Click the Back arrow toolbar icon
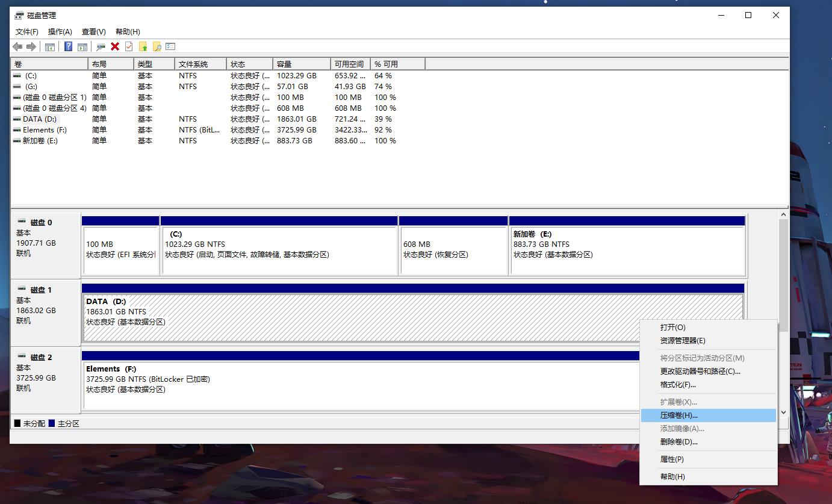 click(x=17, y=46)
